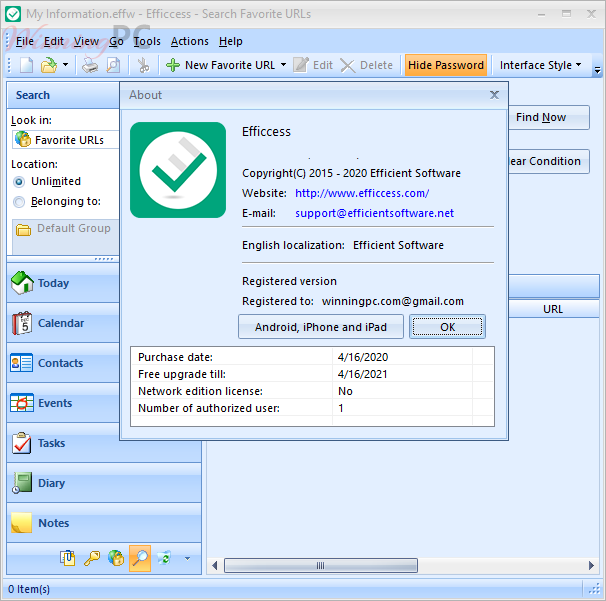Open the Go menu

(116, 41)
